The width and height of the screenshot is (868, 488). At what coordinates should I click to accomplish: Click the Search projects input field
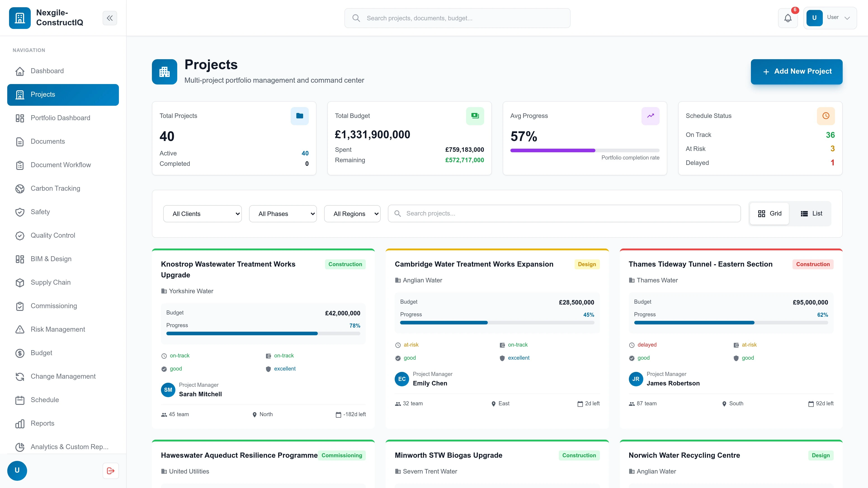tap(564, 213)
